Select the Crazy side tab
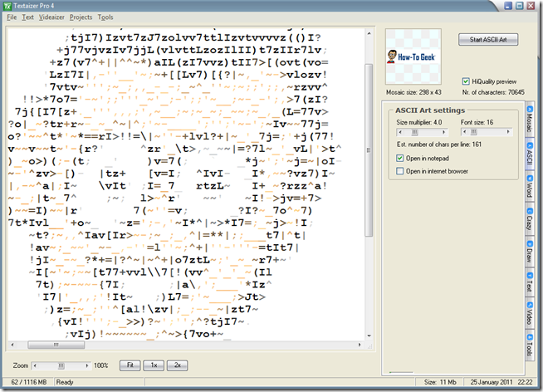The height and width of the screenshot is (392, 543). 528,221
